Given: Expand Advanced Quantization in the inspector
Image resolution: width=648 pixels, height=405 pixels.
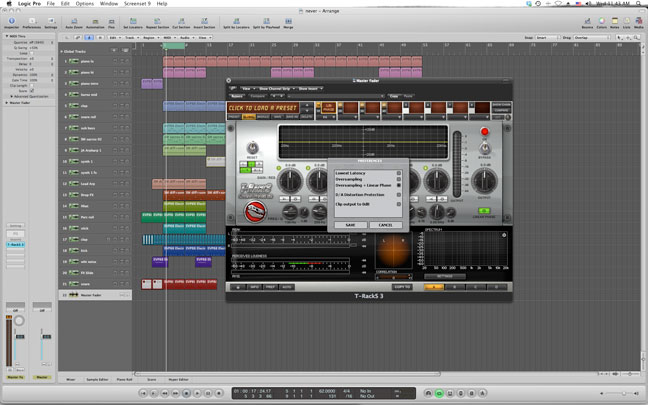Looking at the screenshot, I should (12, 96).
